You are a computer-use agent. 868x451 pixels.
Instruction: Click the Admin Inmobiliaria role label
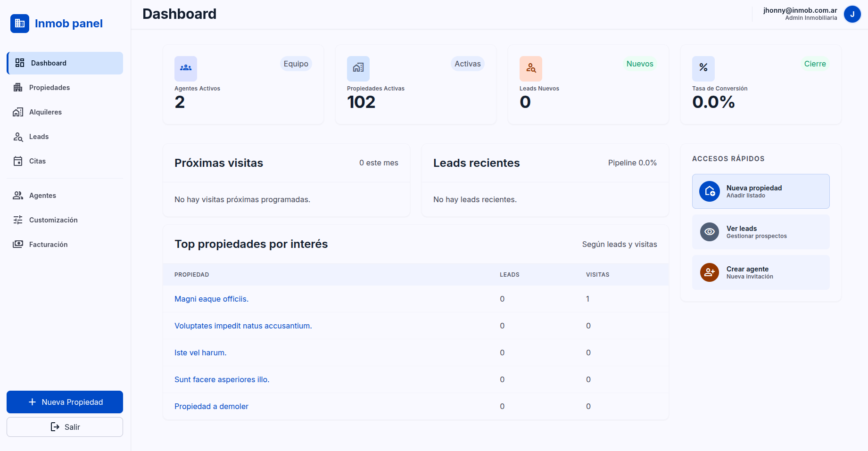tap(811, 18)
